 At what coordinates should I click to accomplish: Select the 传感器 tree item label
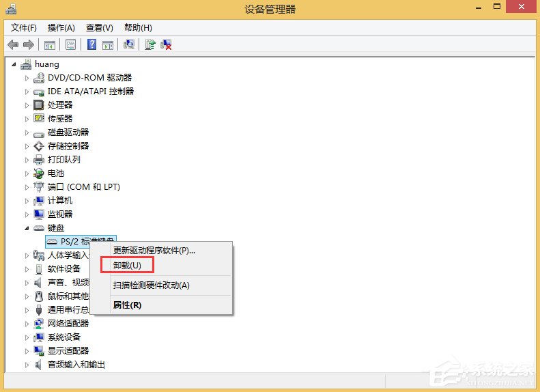click(x=60, y=119)
